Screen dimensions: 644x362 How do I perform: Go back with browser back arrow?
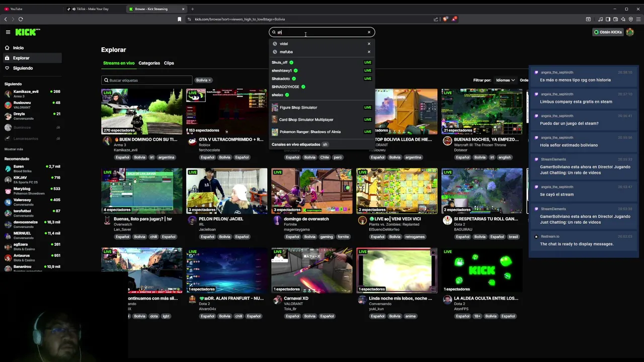[x=6, y=19]
